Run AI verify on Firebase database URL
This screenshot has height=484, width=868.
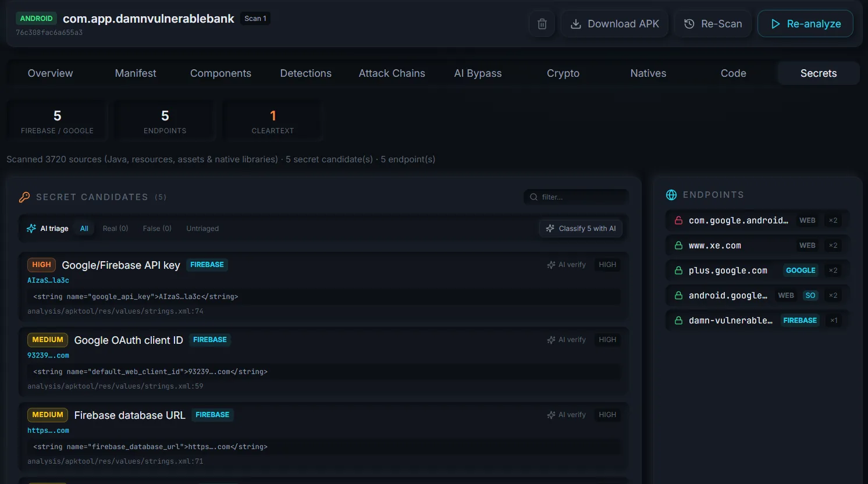pyautogui.click(x=567, y=415)
